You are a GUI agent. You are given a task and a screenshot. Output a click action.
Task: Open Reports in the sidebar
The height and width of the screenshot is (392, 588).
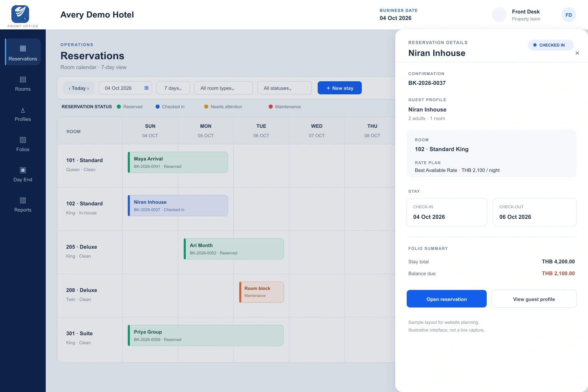[x=23, y=205]
